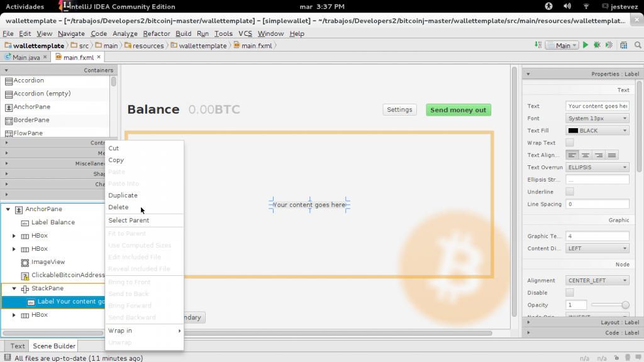The width and height of the screenshot is (644, 362).
Task: Click the Line Spacing input field
Action: click(597, 204)
